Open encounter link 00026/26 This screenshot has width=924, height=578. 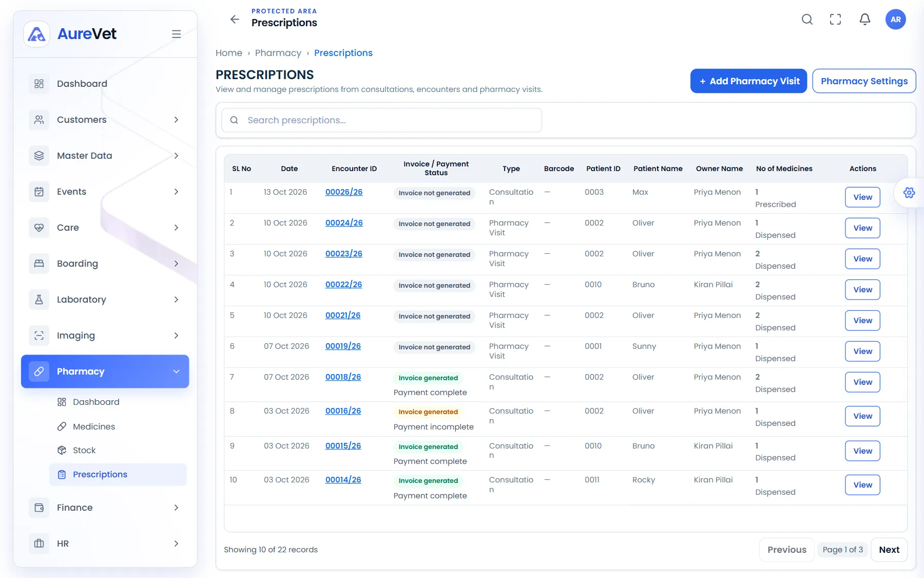[x=344, y=192]
